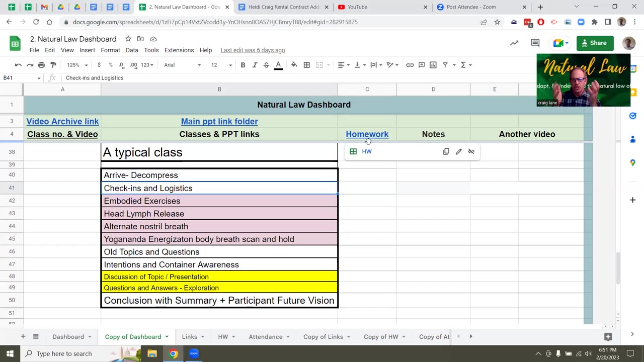Star the Natural Law Dashboard document
This screenshot has height=362, width=644.
coord(128,39)
